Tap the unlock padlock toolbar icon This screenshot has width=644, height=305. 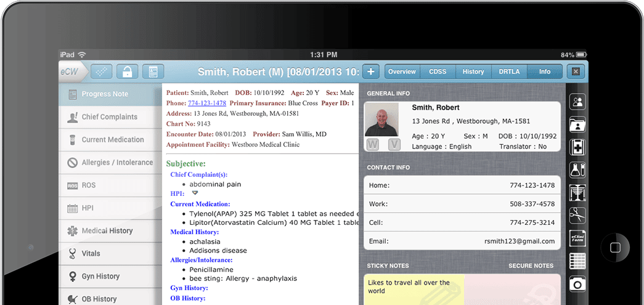(128, 71)
